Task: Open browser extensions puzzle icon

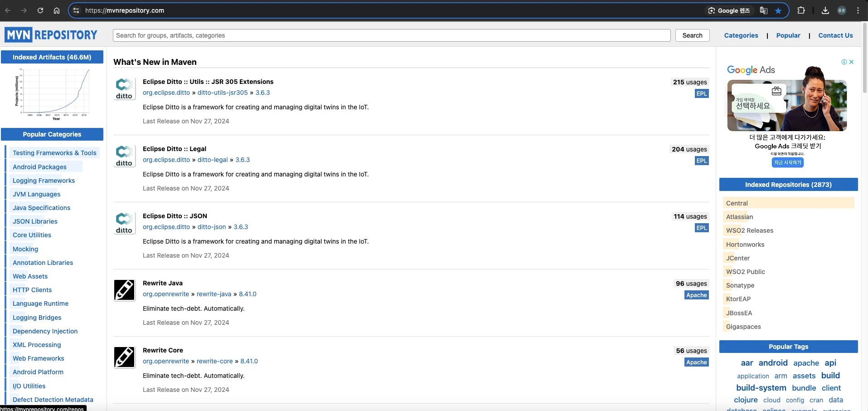Action: (x=801, y=10)
